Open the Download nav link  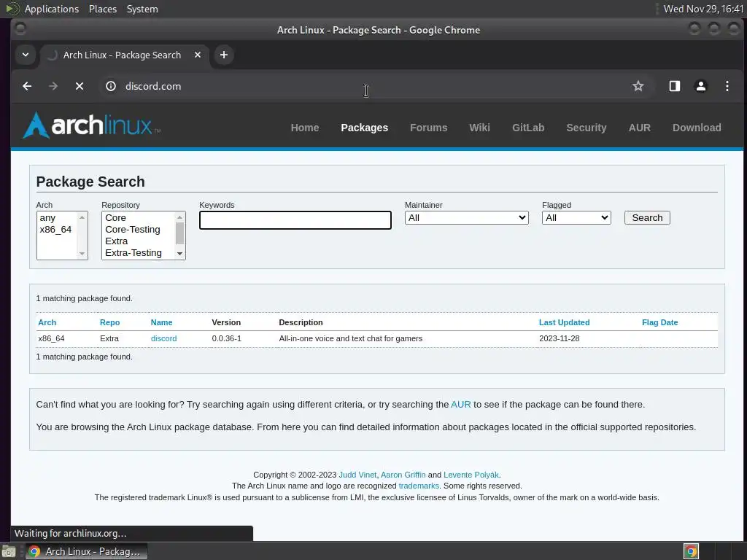[x=697, y=128]
